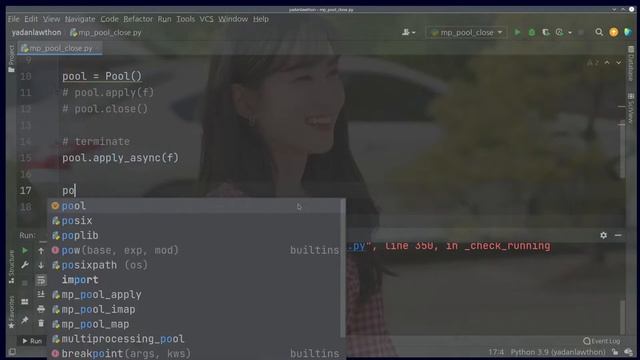Viewport: 640px width, 360px height.
Task: Print the console output icon
Action: (x=41, y=309)
